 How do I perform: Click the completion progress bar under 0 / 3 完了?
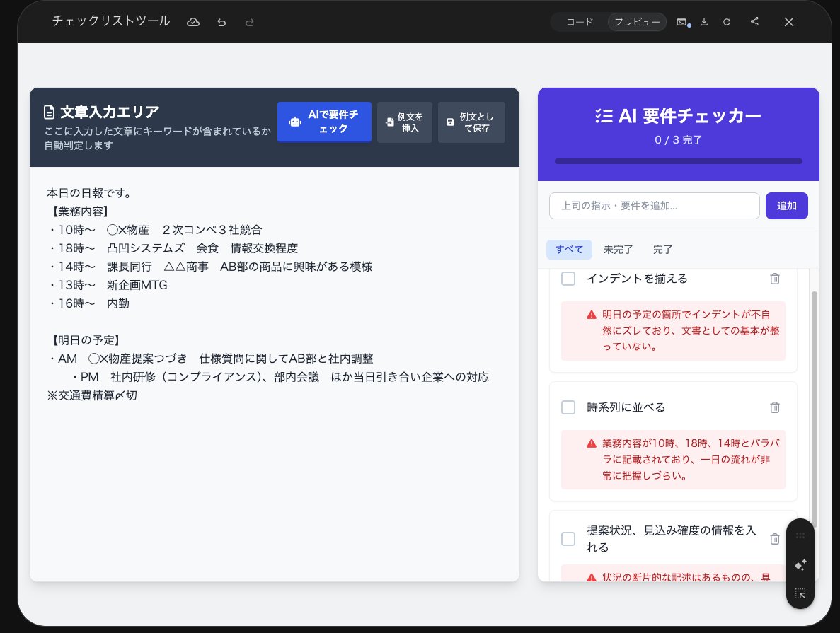click(x=678, y=161)
